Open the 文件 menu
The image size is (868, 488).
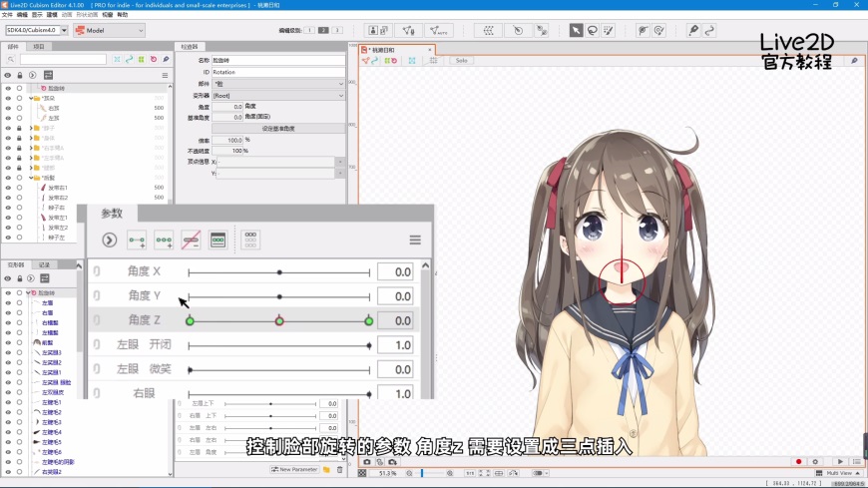tap(7, 14)
